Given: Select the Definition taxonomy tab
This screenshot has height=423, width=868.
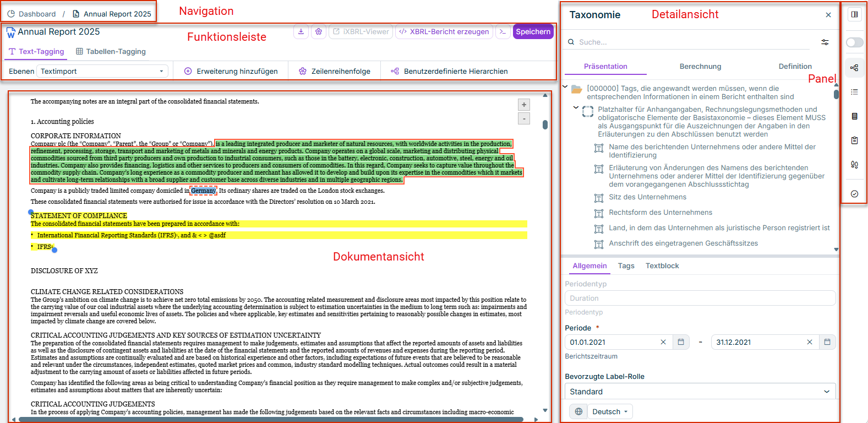Looking at the screenshot, I should (795, 67).
